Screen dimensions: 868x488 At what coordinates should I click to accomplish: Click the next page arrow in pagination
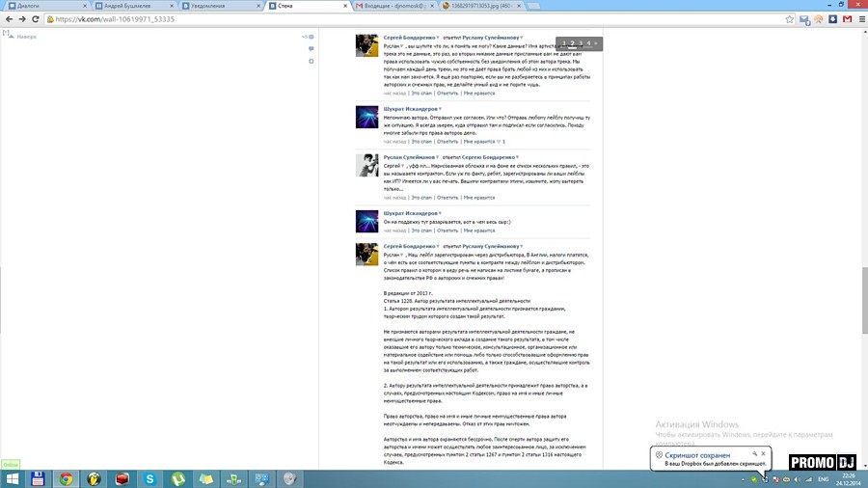[x=596, y=43]
